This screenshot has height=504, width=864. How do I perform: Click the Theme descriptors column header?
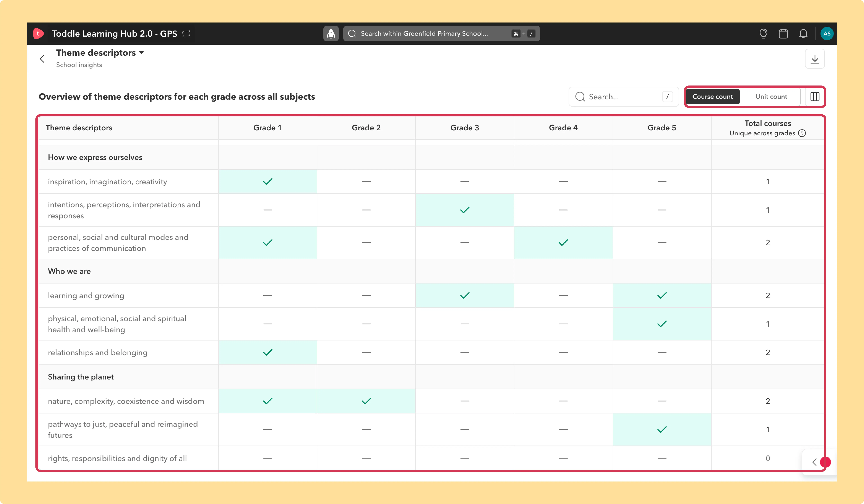coord(129,128)
